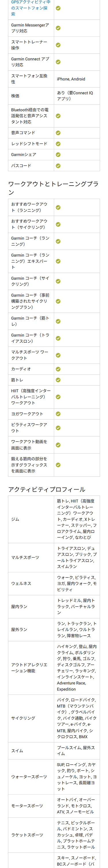Click the checkmark for ピラティスワークアウト
This screenshot has height=868, width=108.
click(x=58, y=428)
